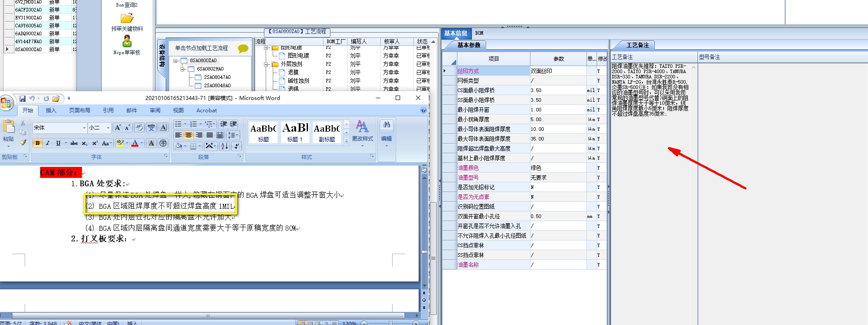Screen dimensions: 868x325
Task: Insert enclosed character (字)
Action: point(163,143)
